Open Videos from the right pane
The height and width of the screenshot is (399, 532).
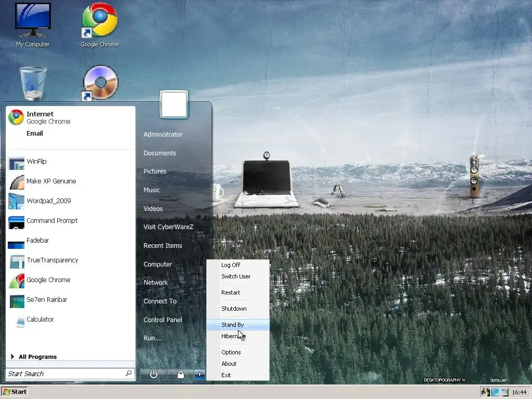(153, 209)
